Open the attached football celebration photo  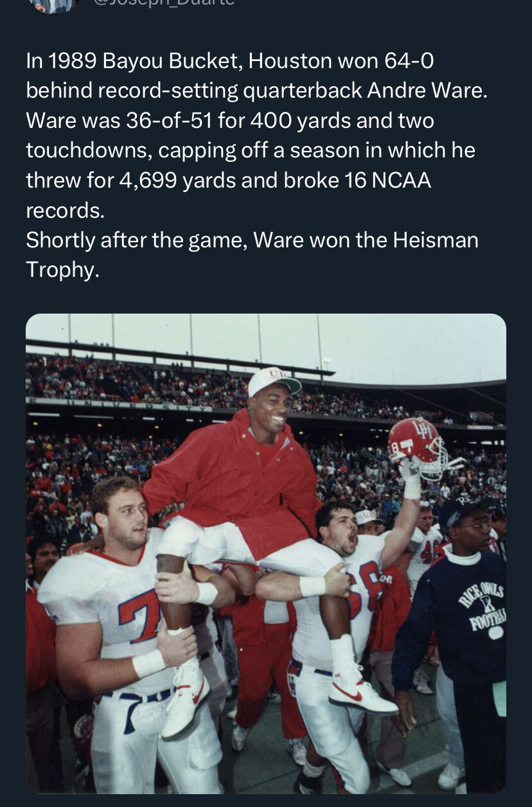click(266, 553)
